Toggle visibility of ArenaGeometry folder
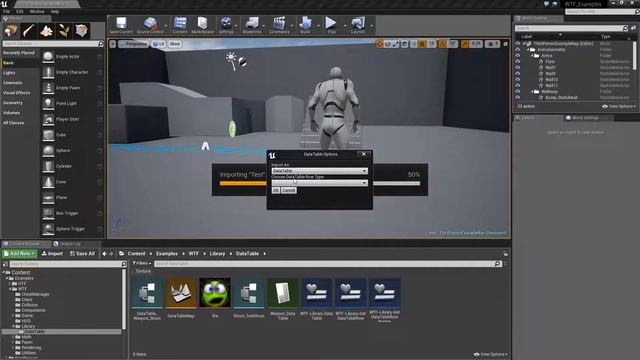Viewport: 640px width, 360px height. [518, 49]
